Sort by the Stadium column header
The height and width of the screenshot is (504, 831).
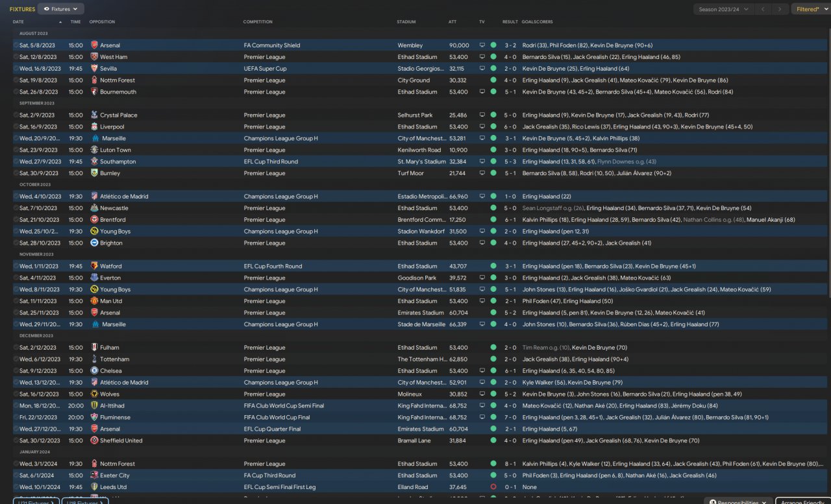(x=406, y=22)
